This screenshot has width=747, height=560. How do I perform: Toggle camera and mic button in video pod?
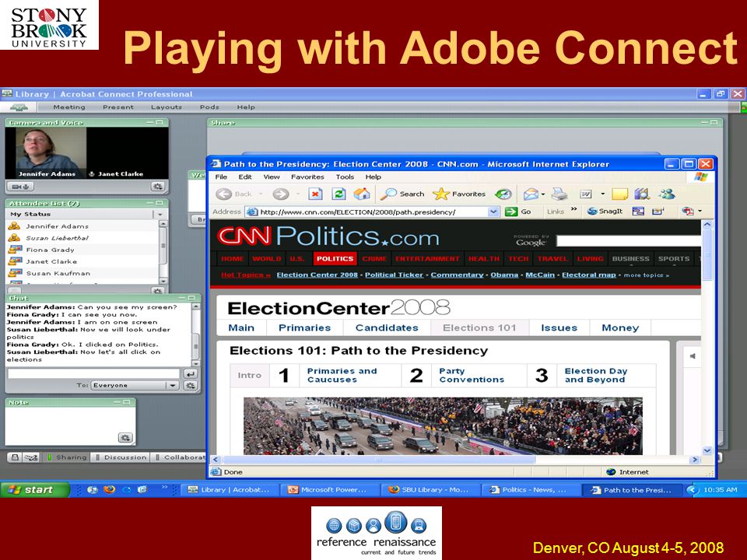pos(20,187)
